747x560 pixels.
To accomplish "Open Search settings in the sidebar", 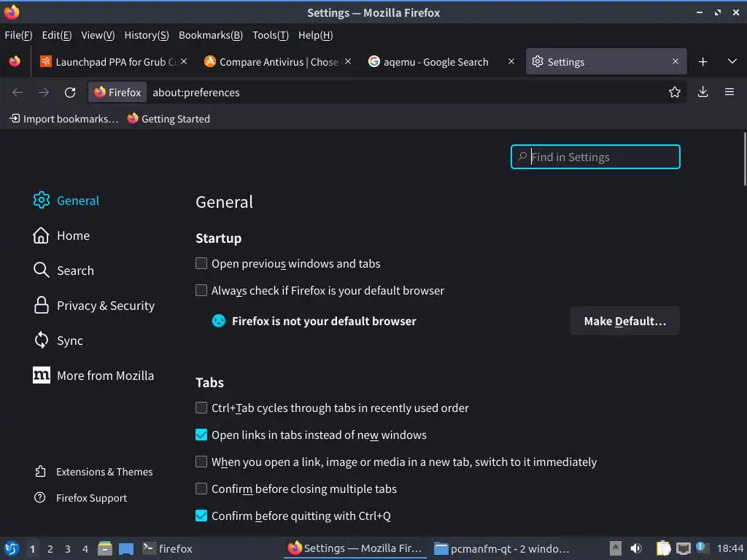I will click(x=64, y=271).
